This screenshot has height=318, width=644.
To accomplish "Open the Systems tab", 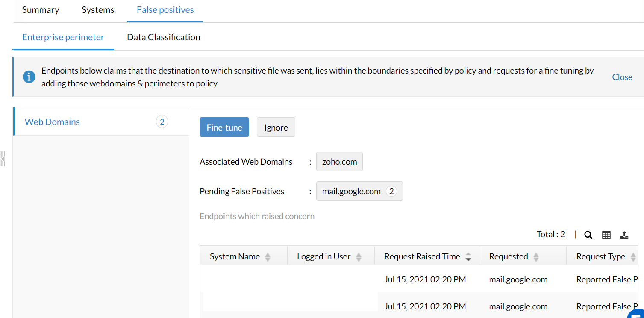I will pyautogui.click(x=98, y=10).
